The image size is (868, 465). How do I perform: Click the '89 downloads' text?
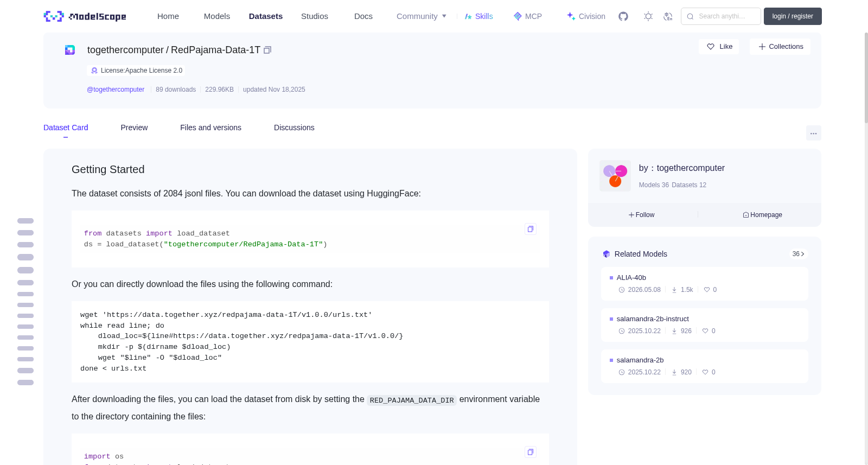pos(176,90)
